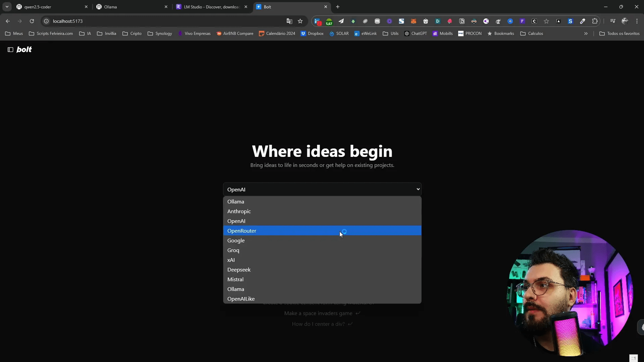This screenshot has height=362, width=644.
Task: Choose Google as the provider
Action: [322, 240]
